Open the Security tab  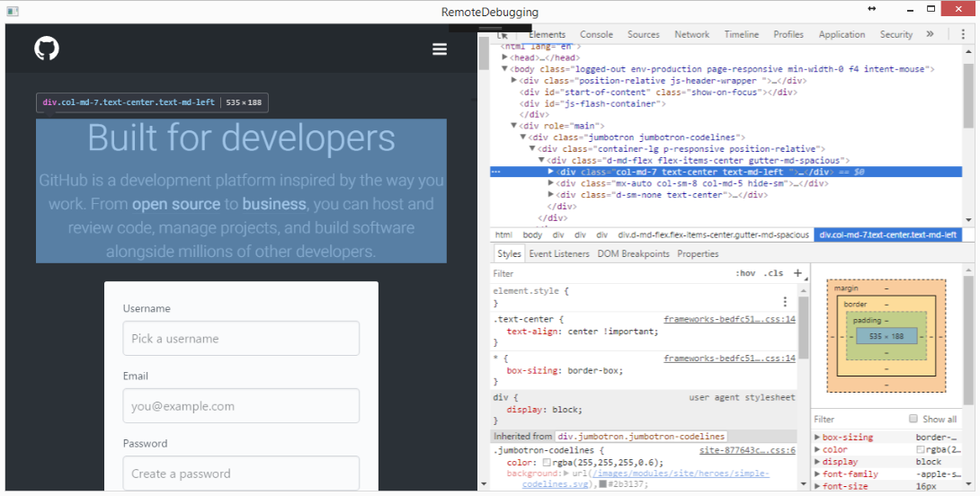896,34
